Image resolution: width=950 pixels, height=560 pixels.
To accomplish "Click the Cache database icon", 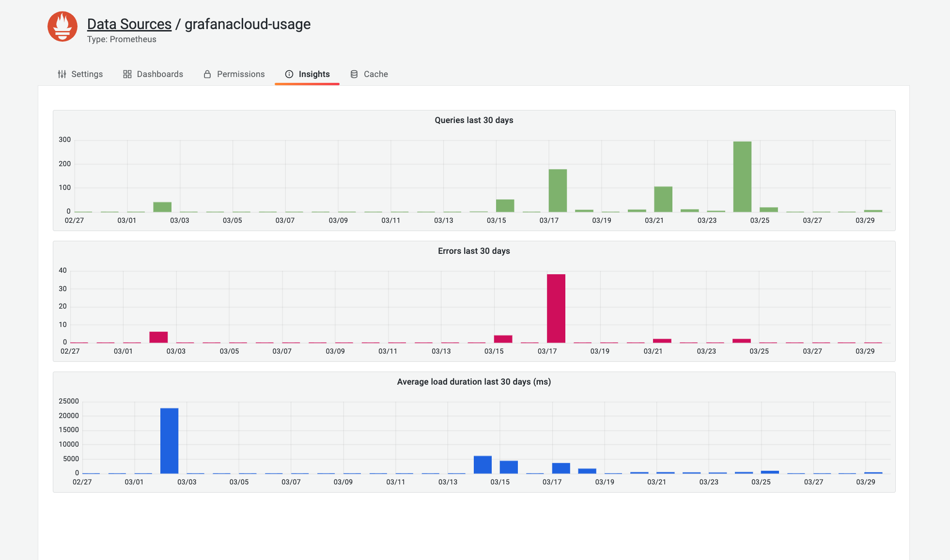I will (354, 74).
